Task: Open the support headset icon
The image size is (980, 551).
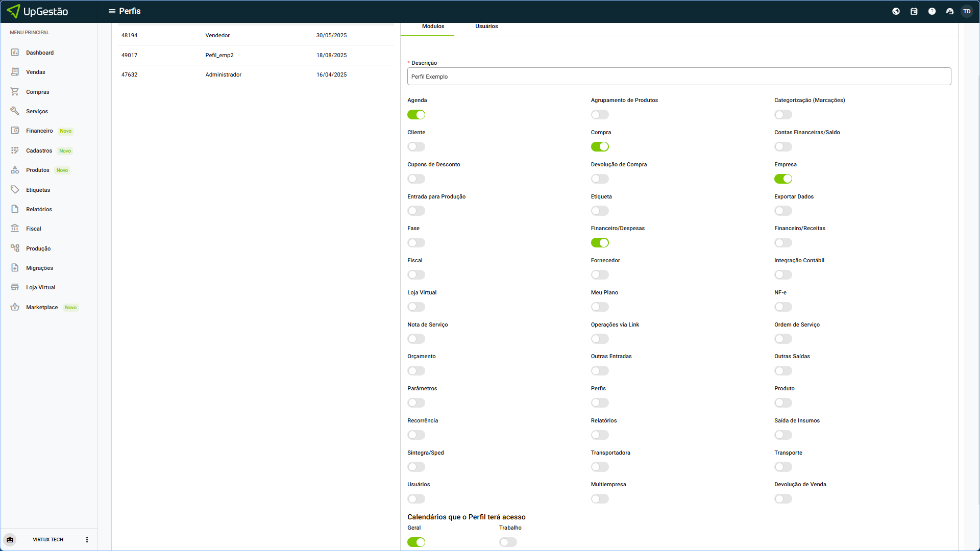Action: tap(949, 11)
